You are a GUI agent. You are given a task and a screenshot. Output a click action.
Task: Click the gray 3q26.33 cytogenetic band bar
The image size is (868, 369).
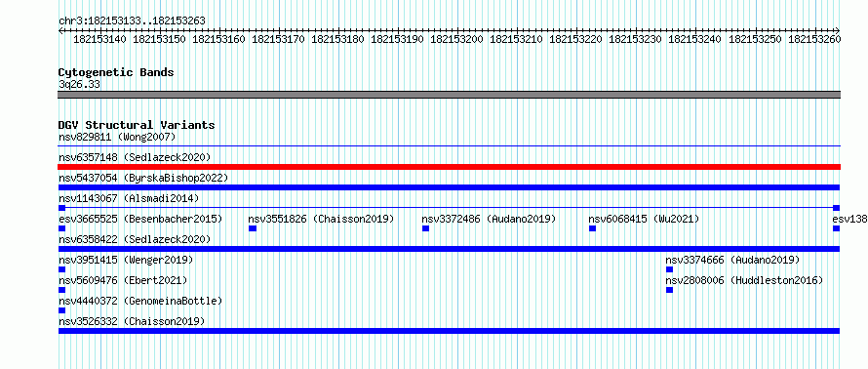[449, 95]
